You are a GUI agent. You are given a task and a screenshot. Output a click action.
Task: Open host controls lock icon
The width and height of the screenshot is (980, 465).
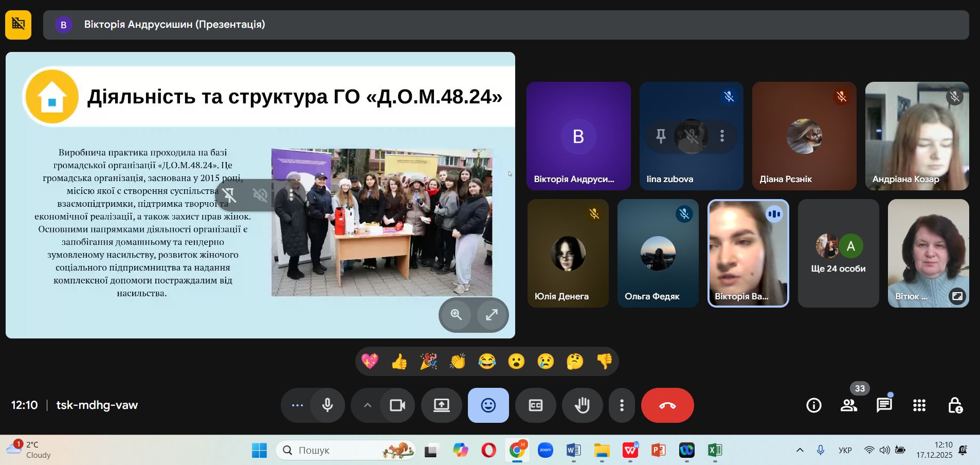[x=955, y=405]
